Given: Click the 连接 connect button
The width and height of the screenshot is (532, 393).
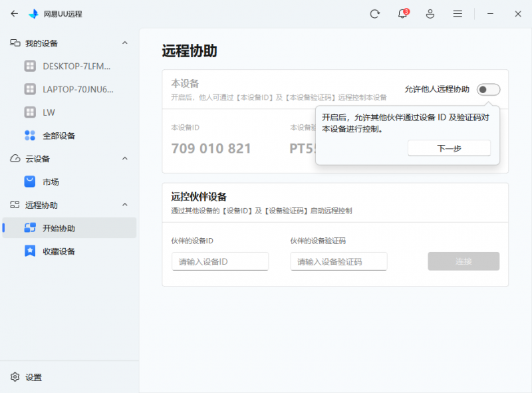Looking at the screenshot, I should [x=464, y=261].
